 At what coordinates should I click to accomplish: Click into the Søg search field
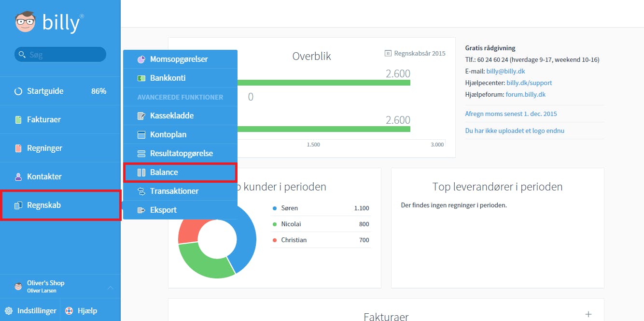pyautogui.click(x=60, y=55)
